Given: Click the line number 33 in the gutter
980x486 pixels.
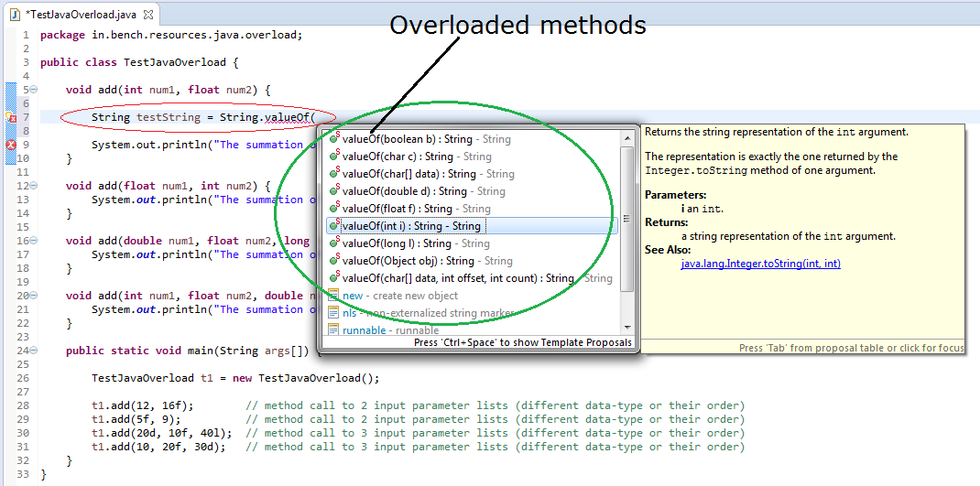Looking at the screenshot, I should click(x=24, y=475).
